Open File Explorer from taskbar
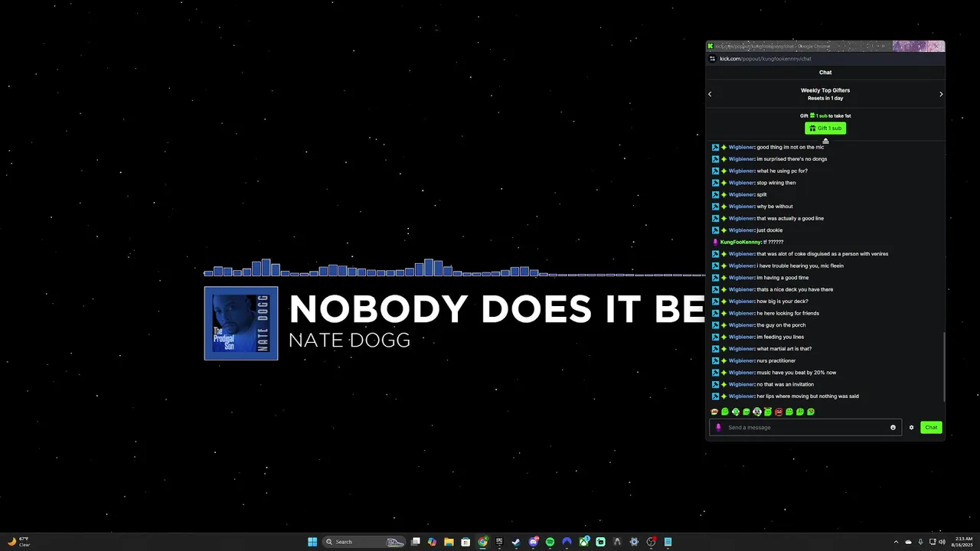 point(449,542)
